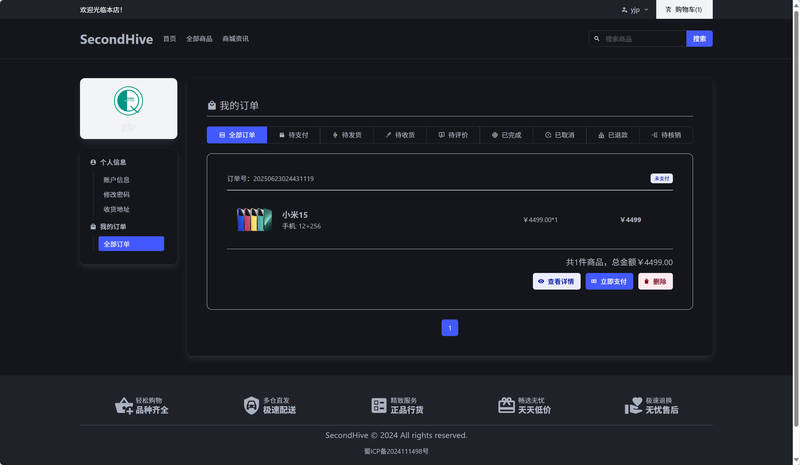Open 修改密码 in the sidebar

point(116,194)
